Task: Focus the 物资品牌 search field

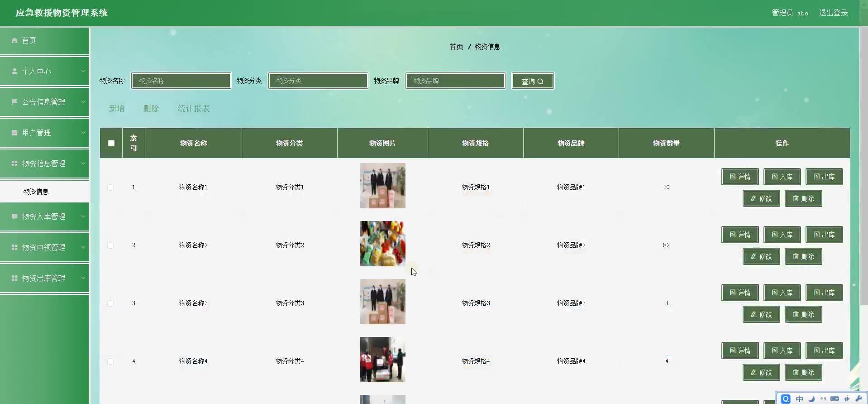Action: (x=455, y=81)
